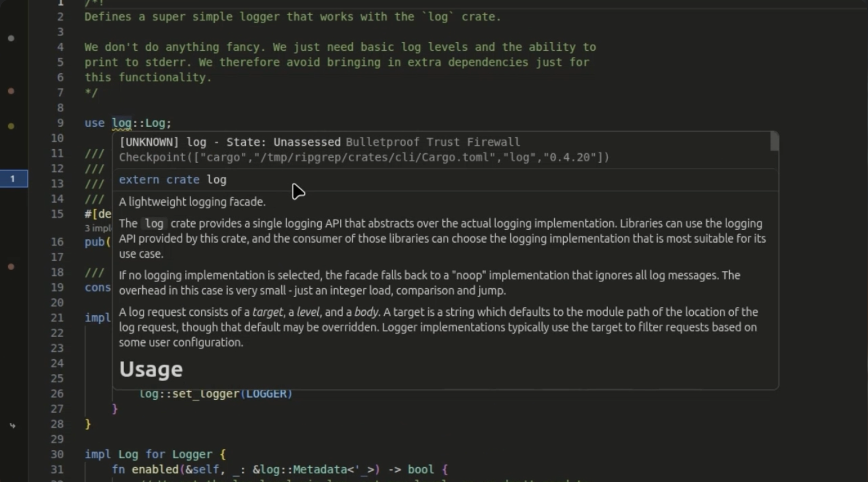Click line number 31 in the gutter
Image resolution: width=868 pixels, height=482 pixels.
(57, 469)
